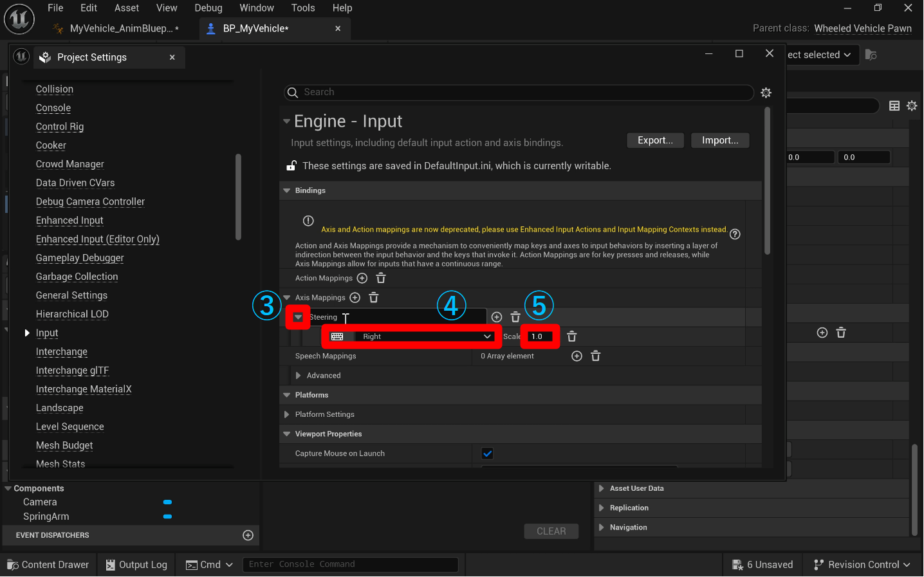
Task: Delete all Axis Mappings with trash icon
Action: click(374, 297)
